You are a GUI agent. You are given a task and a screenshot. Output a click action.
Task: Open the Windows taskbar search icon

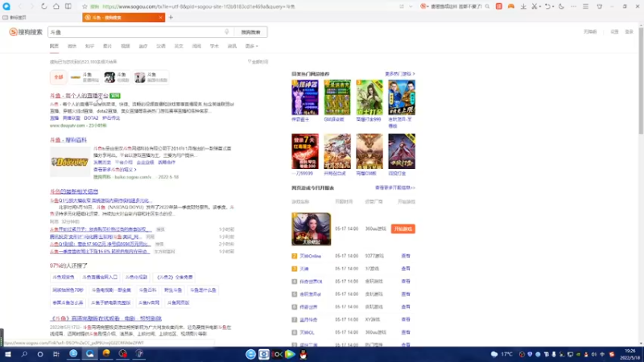(24, 354)
